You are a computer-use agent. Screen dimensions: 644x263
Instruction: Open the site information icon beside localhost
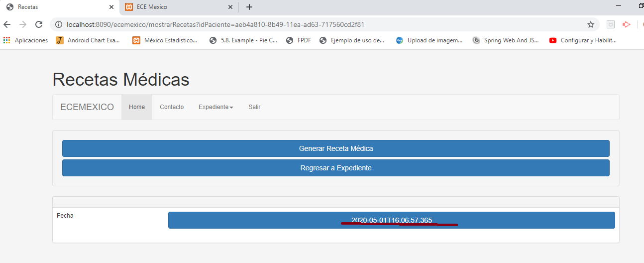[59, 24]
